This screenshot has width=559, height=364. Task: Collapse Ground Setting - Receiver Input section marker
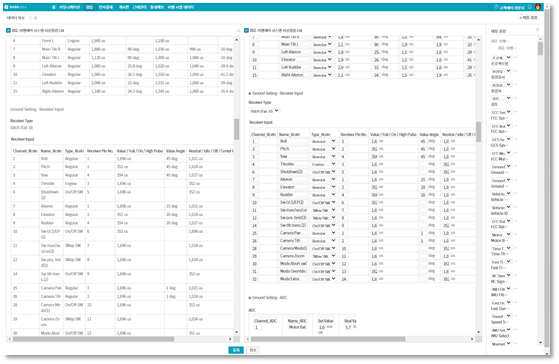coord(250,93)
